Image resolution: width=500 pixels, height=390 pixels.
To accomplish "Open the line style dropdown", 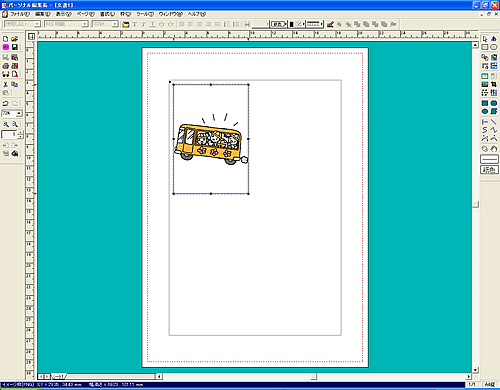I will coord(260,24).
